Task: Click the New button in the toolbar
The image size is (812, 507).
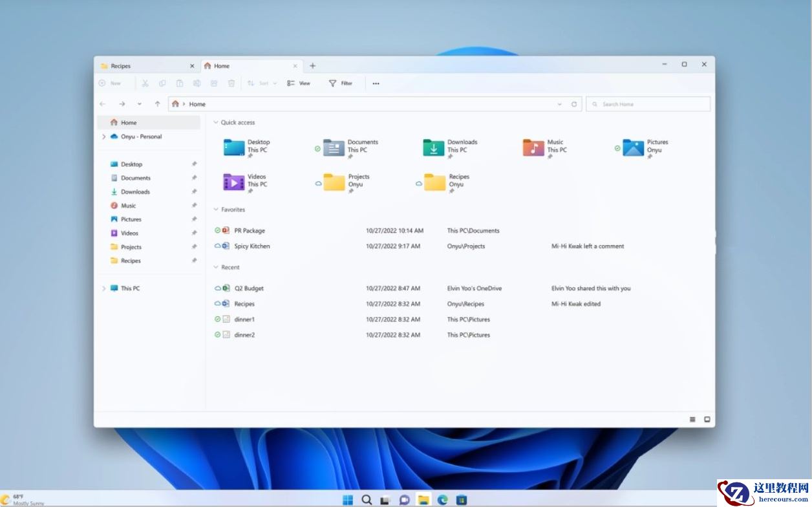Action: point(112,83)
